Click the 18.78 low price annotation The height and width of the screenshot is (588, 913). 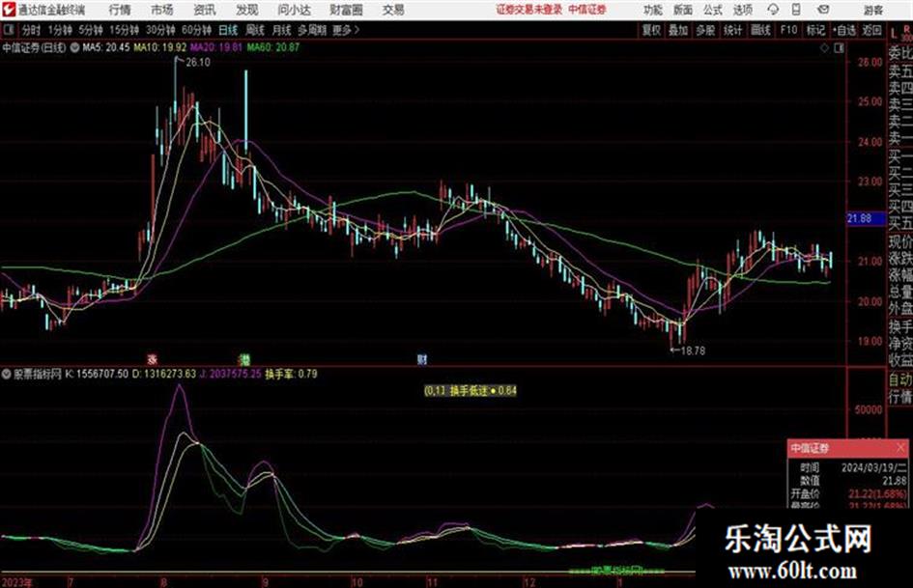[x=693, y=351]
